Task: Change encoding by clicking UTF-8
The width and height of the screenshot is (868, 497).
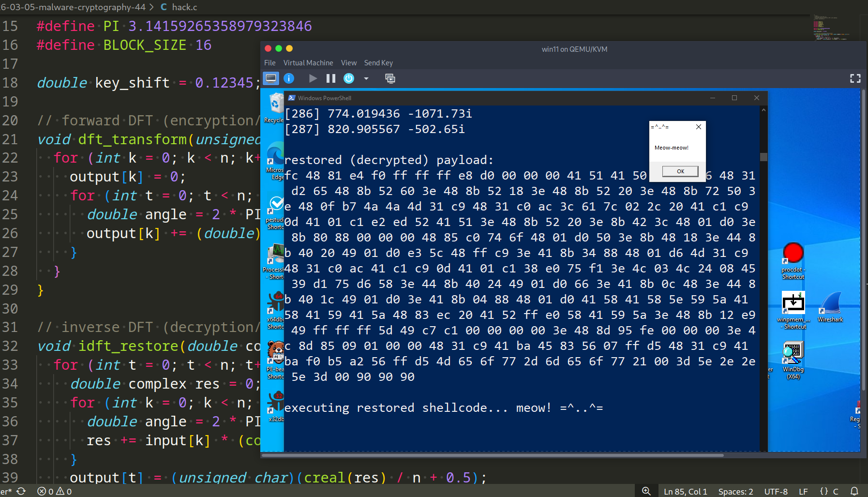Action: click(x=776, y=491)
